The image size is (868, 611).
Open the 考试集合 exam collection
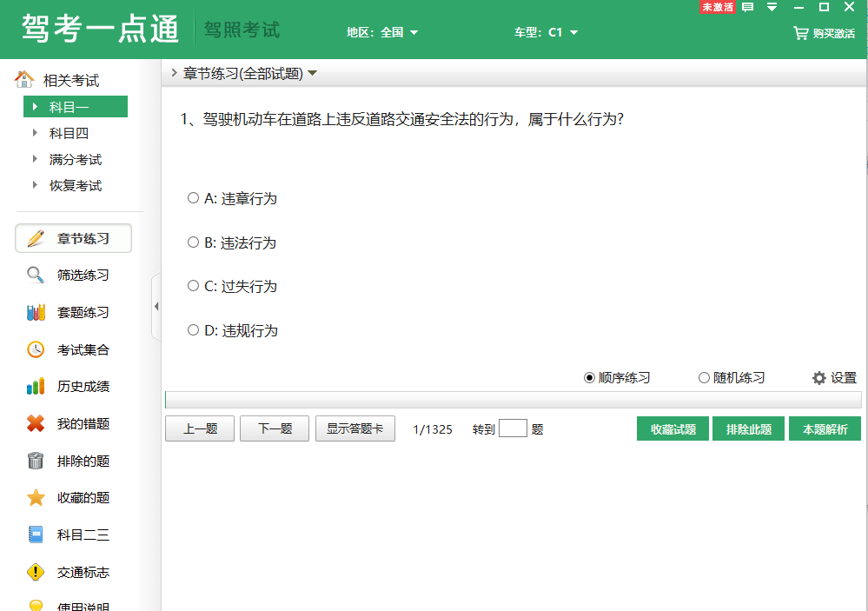coord(73,349)
